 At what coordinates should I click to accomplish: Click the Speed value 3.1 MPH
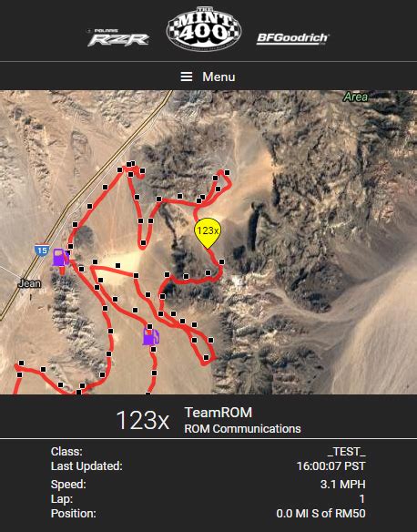coord(343,484)
